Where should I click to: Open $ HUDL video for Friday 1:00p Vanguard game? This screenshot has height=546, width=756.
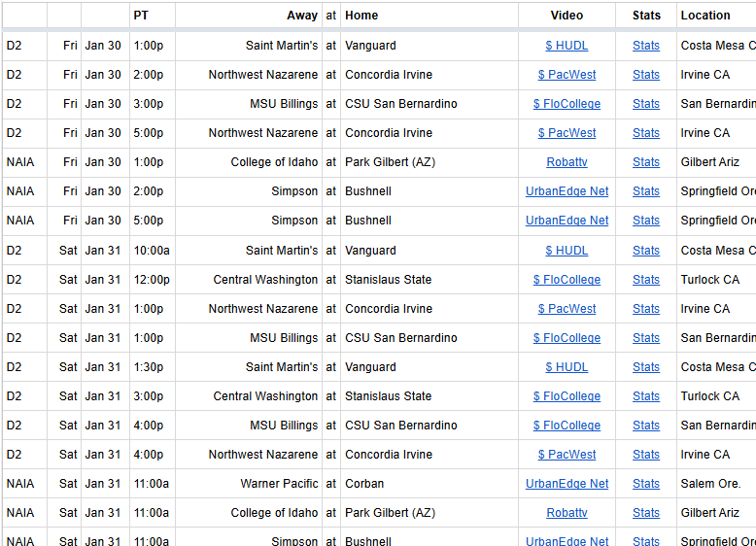pos(567,46)
